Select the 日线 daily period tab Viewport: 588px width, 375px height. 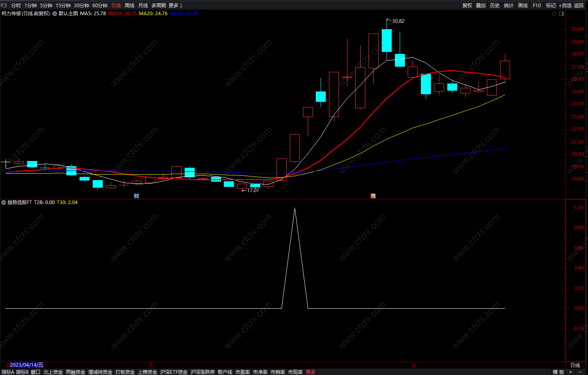point(116,5)
